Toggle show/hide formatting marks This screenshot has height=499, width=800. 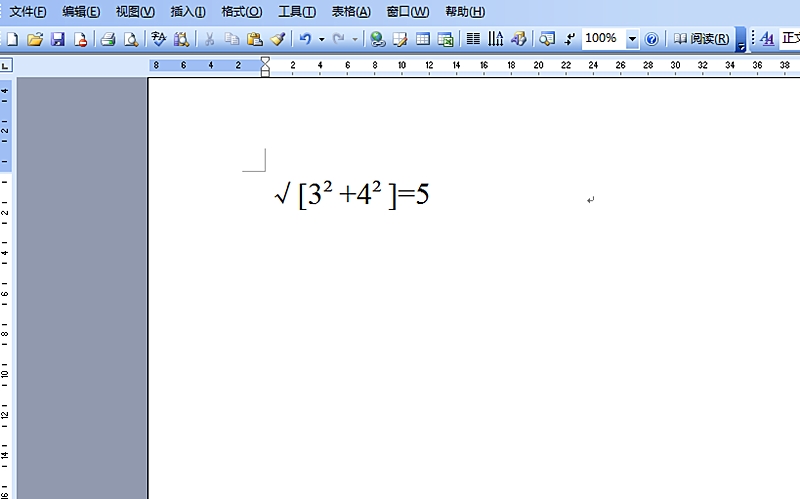(569, 39)
